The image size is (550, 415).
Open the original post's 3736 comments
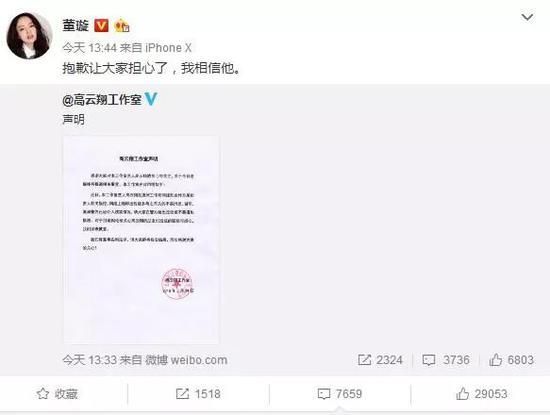pyautogui.click(x=446, y=360)
